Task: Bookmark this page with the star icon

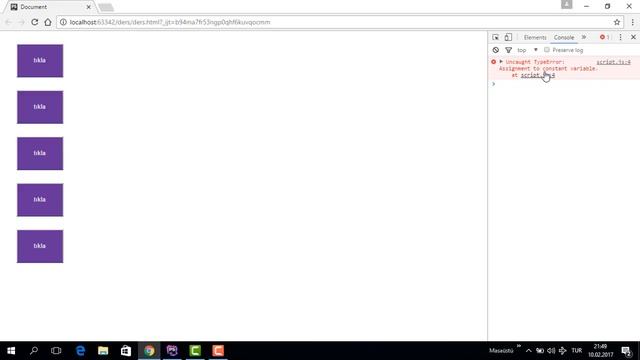Action: [x=617, y=22]
